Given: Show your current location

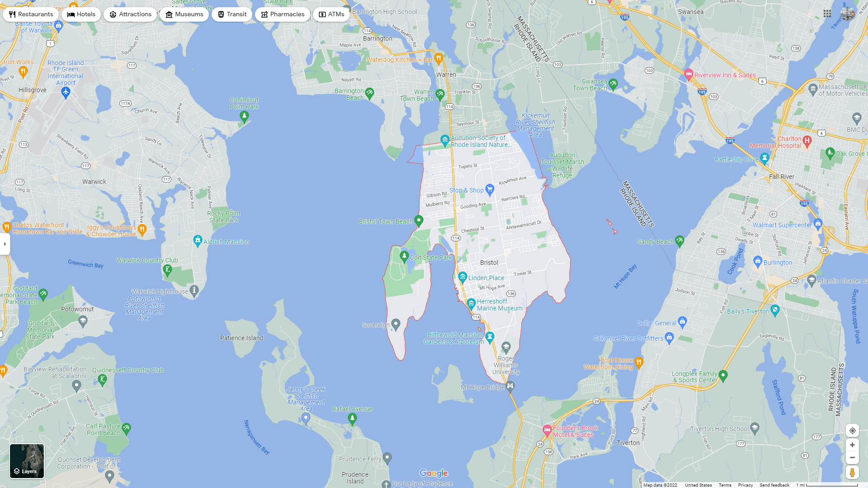Looking at the screenshot, I should 852,431.
